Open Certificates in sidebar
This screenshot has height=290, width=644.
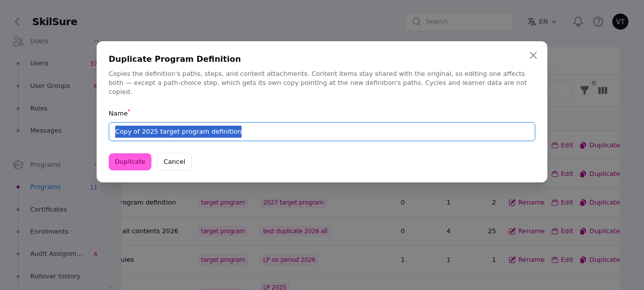coord(48,210)
